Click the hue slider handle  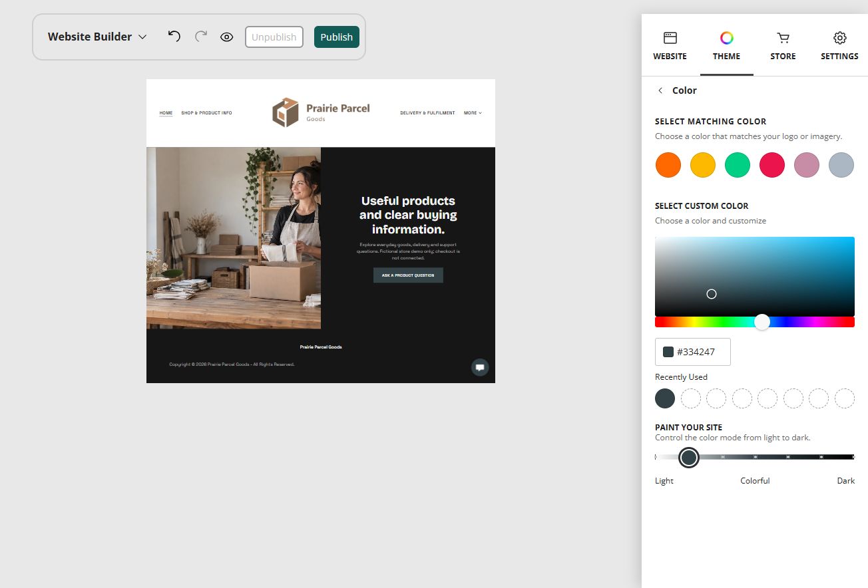click(x=762, y=322)
